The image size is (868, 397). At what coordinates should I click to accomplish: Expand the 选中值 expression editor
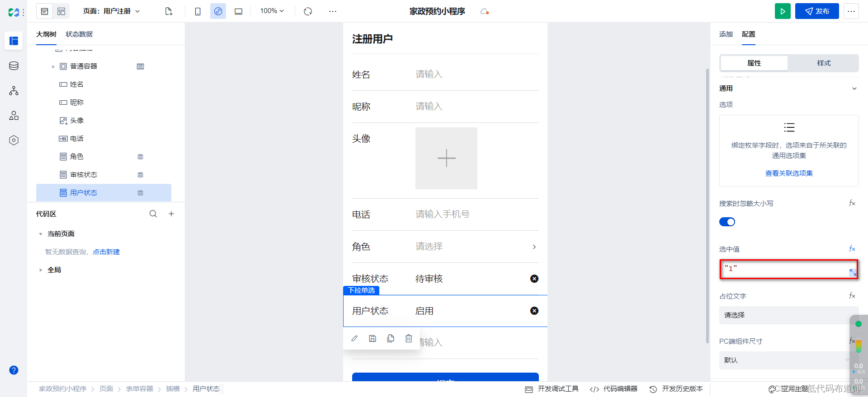pyautogui.click(x=853, y=272)
